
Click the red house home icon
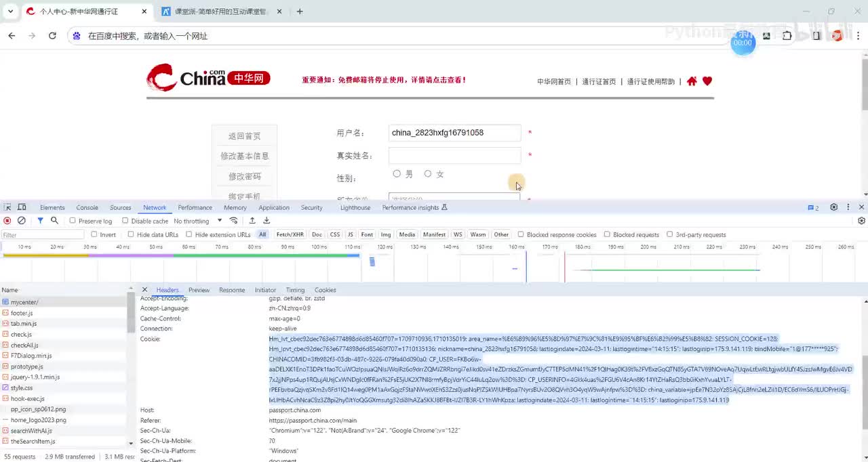coord(692,81)
